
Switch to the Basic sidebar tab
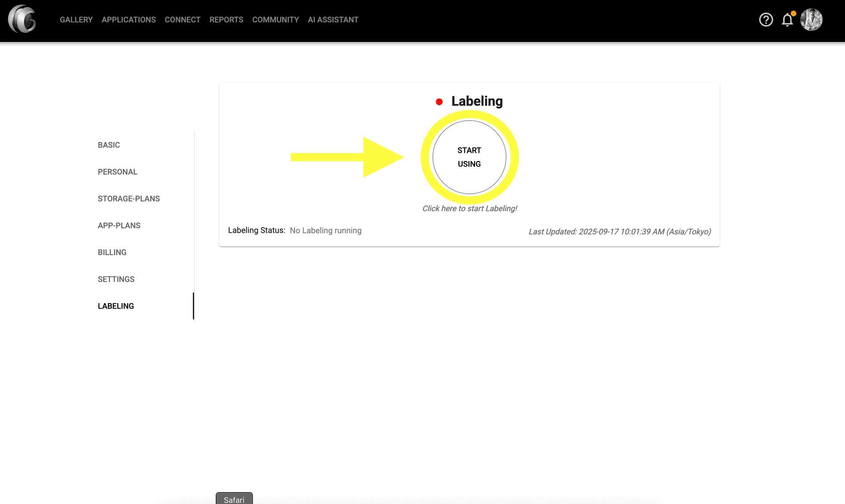coord(109,145)
